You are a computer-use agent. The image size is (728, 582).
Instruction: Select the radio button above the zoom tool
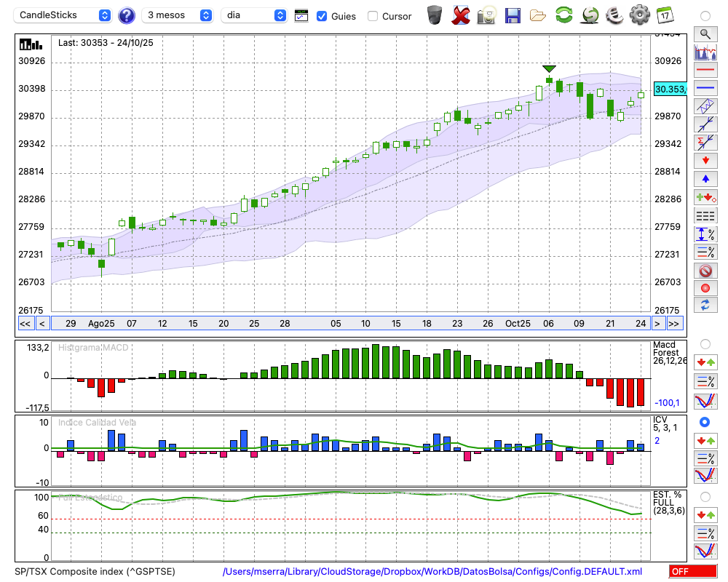(705, 16)
